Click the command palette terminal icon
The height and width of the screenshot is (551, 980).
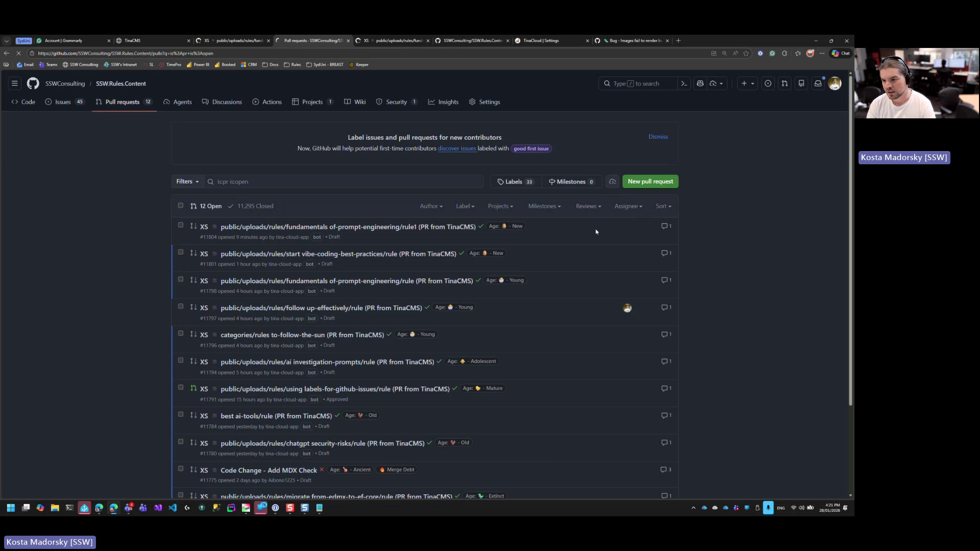point(684,83)
